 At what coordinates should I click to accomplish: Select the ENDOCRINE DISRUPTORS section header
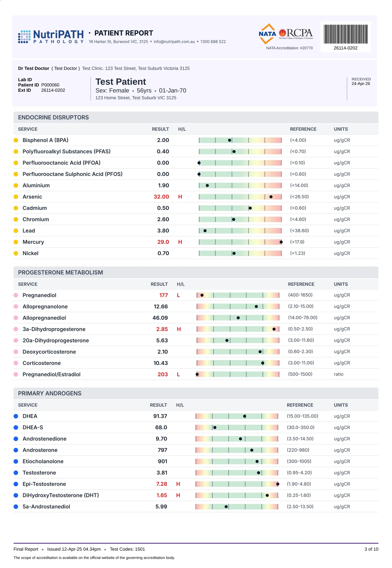point(196,117)
